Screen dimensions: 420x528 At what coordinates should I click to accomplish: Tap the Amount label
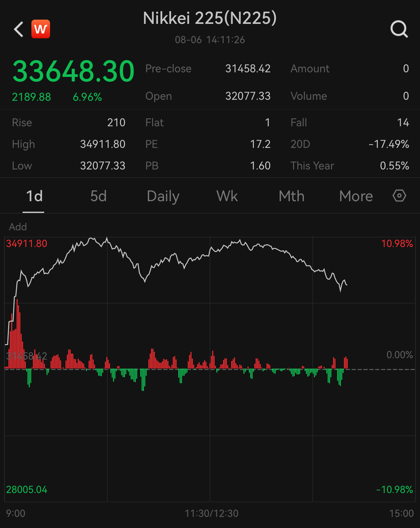(x=310, y=69)
